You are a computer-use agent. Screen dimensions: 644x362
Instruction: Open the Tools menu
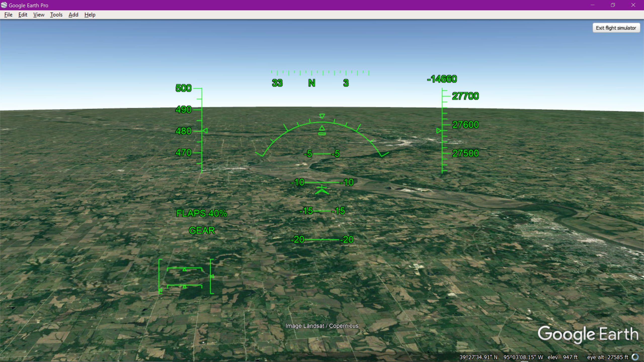coord(56,15)
